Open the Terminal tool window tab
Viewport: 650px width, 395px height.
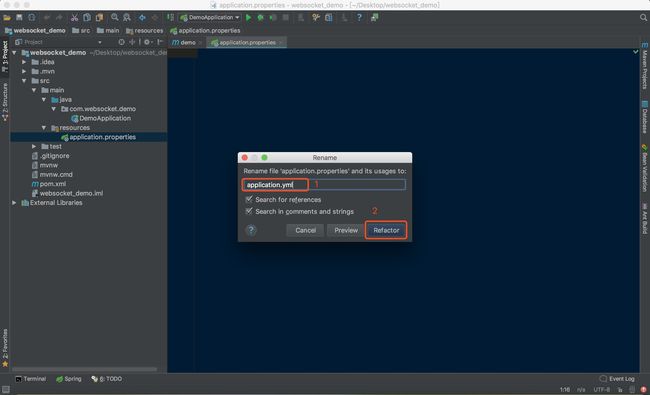point(31,379)
